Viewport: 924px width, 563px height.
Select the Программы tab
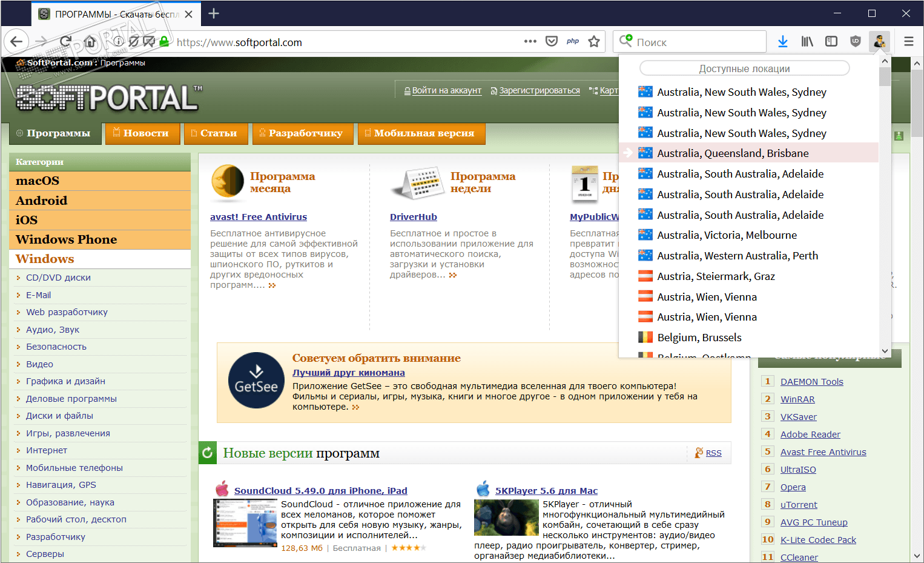[x=55, y=133]
